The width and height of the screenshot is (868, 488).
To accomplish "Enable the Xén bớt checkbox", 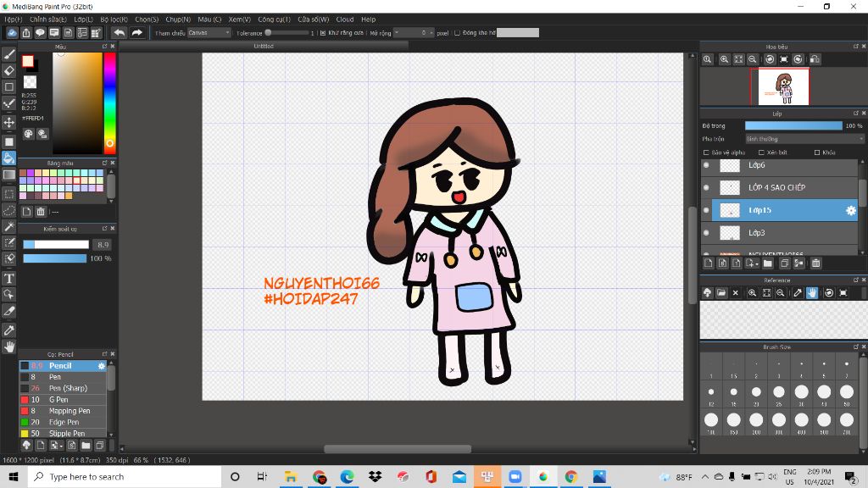I will [x=761, y=152].
